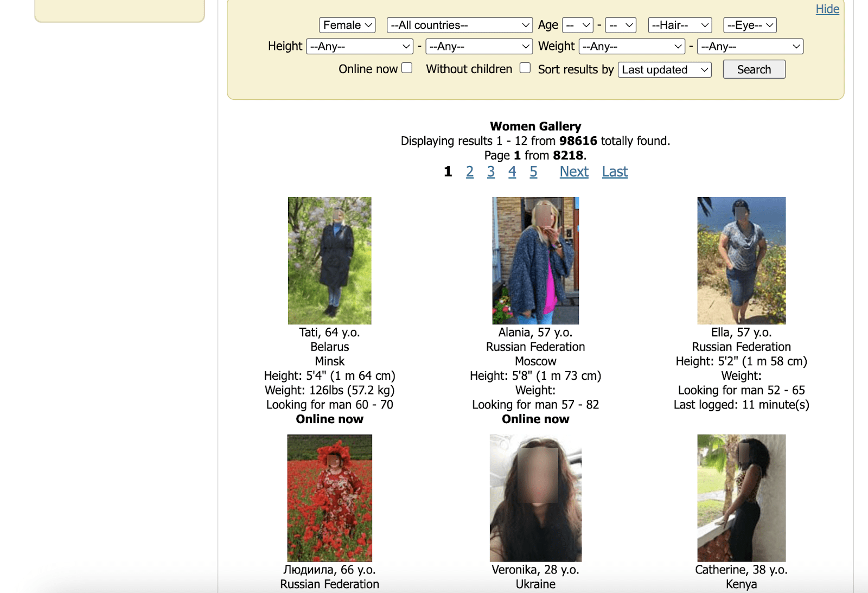The width and height of the screenshot is (868, 593).
Task: Hide the search panel via Hide link
Action: (827, 9)
